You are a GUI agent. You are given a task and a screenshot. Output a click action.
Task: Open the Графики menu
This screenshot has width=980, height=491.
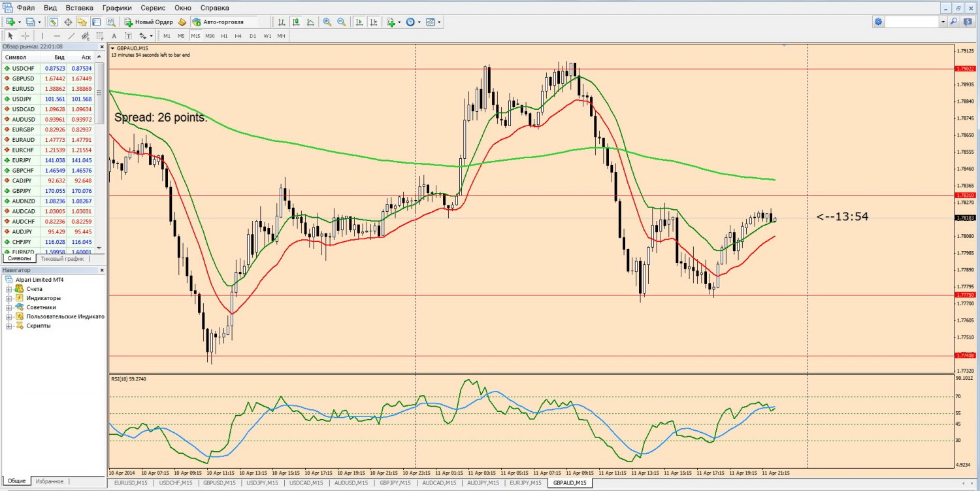point(117,8)
